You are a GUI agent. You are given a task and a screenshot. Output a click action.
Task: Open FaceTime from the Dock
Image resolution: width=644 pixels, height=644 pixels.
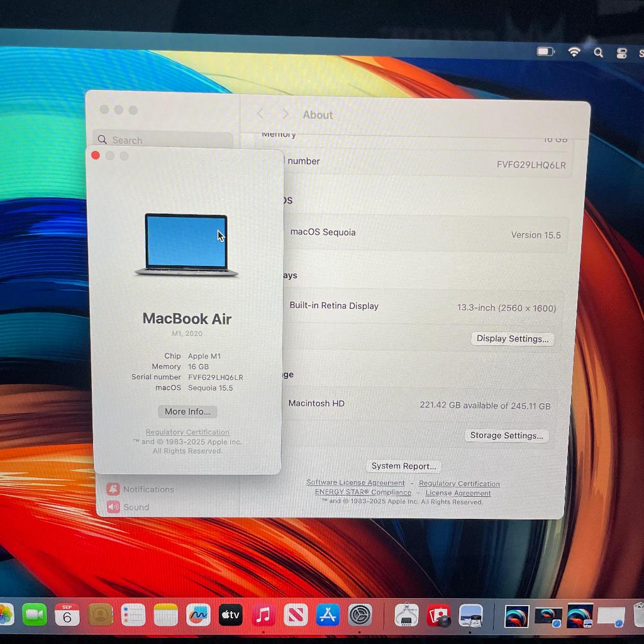click(35, 614)
